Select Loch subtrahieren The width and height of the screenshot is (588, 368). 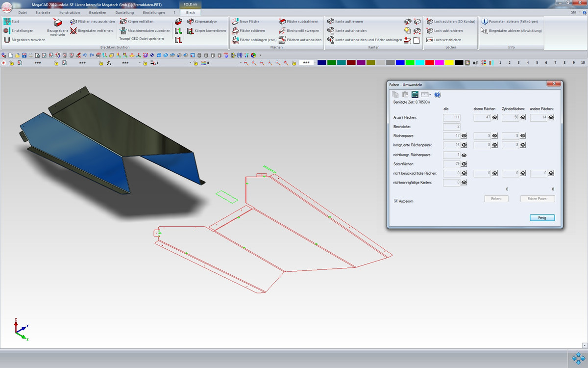[x=444, y=30]
